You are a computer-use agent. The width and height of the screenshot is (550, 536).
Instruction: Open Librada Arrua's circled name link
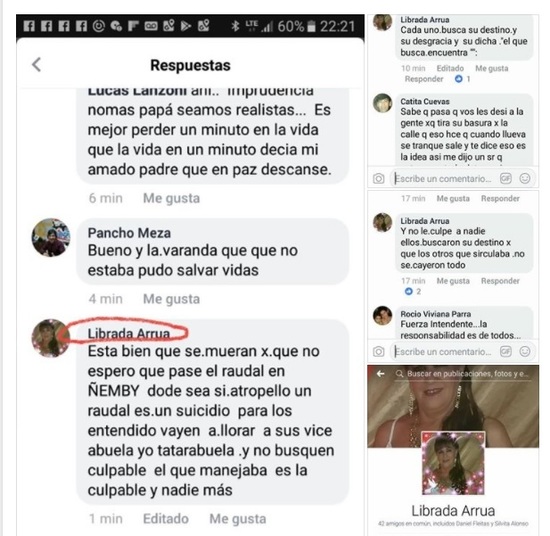point(128,333)
